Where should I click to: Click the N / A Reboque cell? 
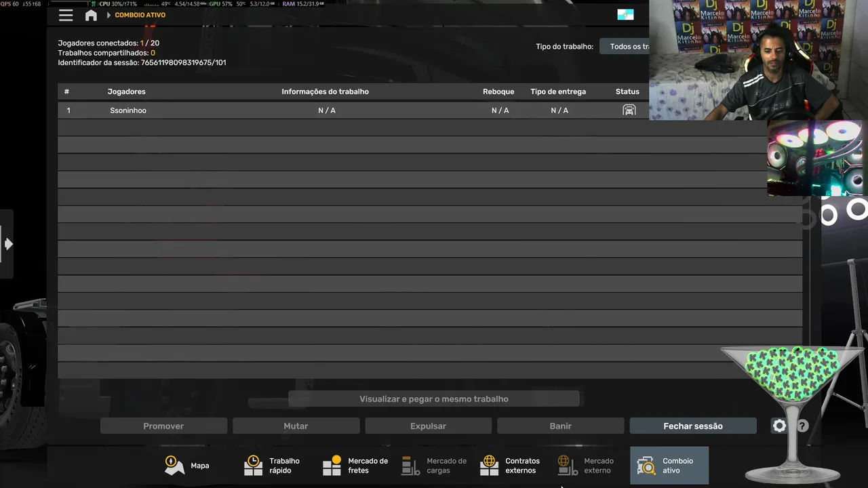[x=500, y=110]
